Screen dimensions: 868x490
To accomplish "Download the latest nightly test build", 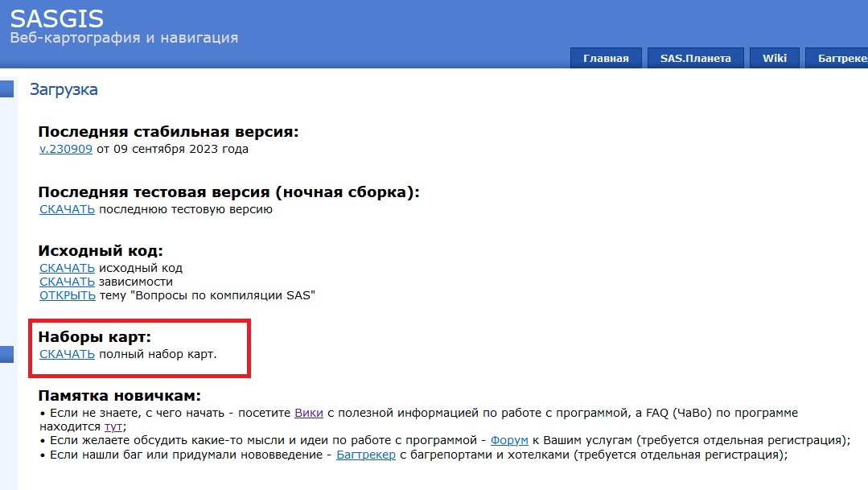I will pyautogui.click(x=67, y=209).
